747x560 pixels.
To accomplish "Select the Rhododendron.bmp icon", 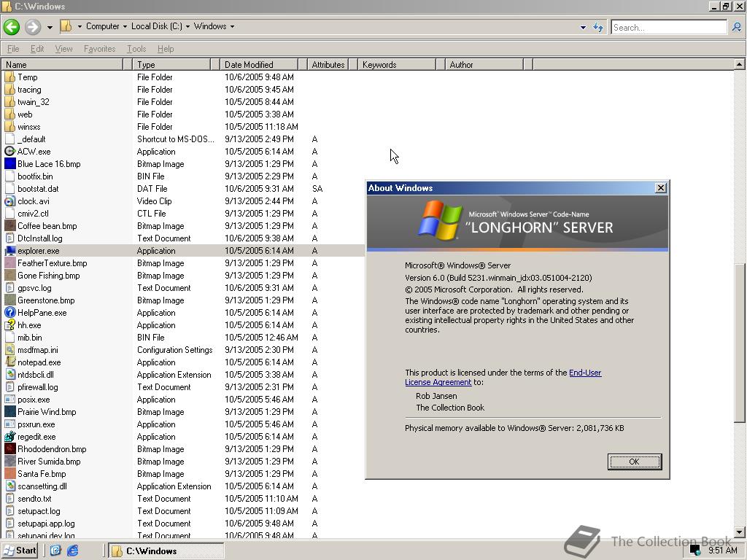I will tap(10, 448).
